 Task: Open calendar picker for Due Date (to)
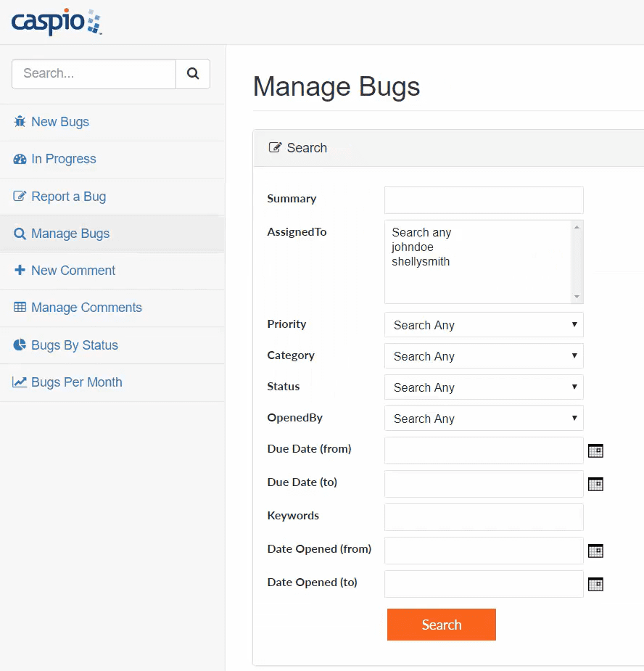click(595, 485)
